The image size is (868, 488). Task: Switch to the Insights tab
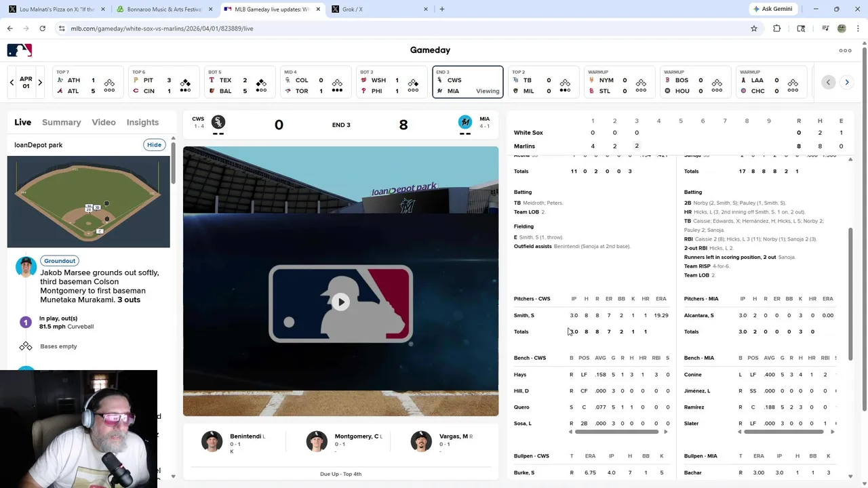(x=142, y=122)
